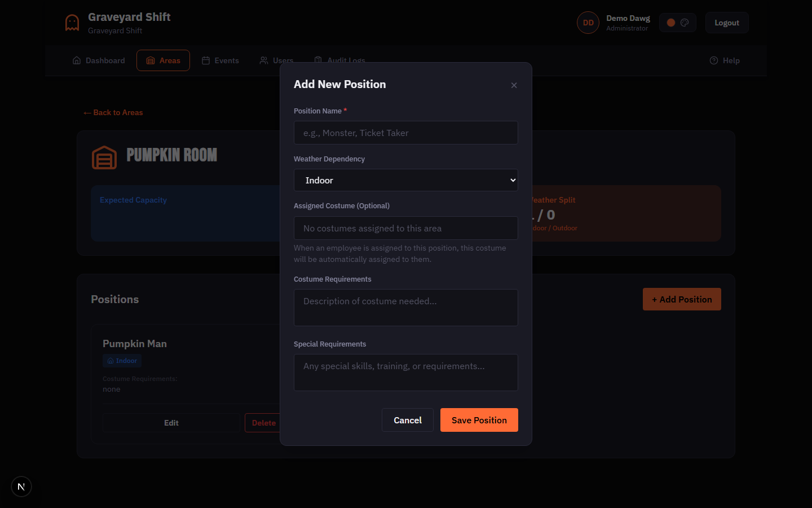
Task: Follow the Back to Areas link
Action: 113,112
